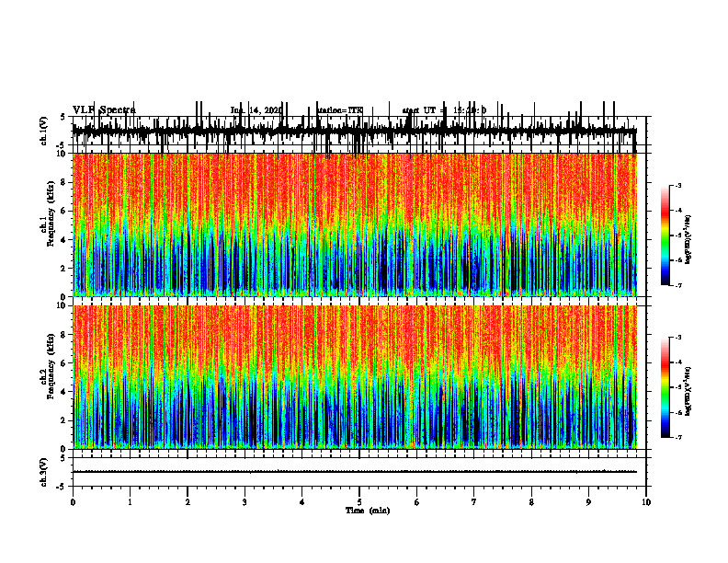Click time axis tick label 5
728x563 pixels.
[359, 502]
